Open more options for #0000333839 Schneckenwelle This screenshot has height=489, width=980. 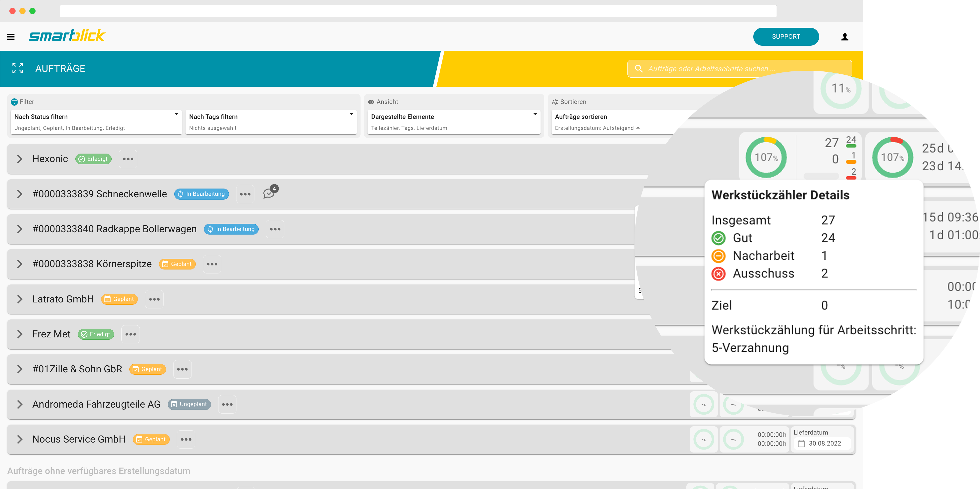tap(245, 194)
